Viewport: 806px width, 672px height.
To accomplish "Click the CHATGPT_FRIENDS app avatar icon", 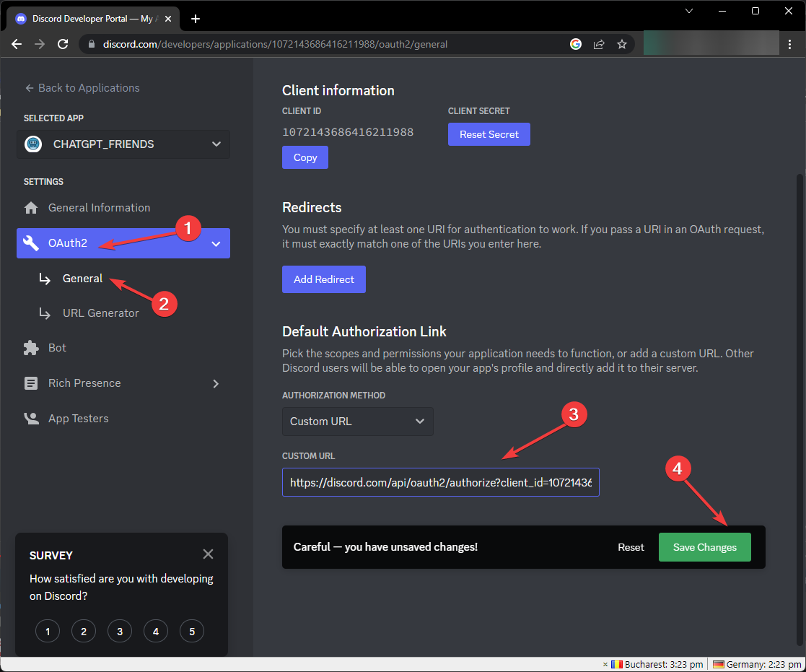I will click(x=33, y=144).
